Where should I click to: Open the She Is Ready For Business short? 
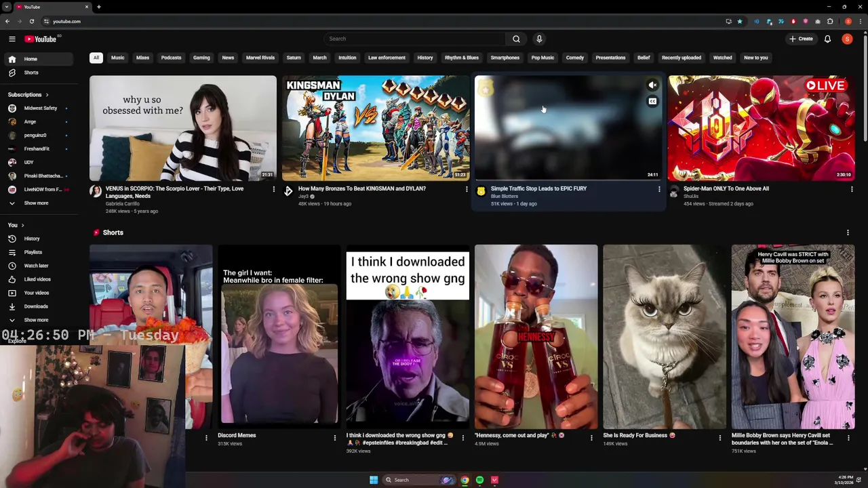point(665,337)
